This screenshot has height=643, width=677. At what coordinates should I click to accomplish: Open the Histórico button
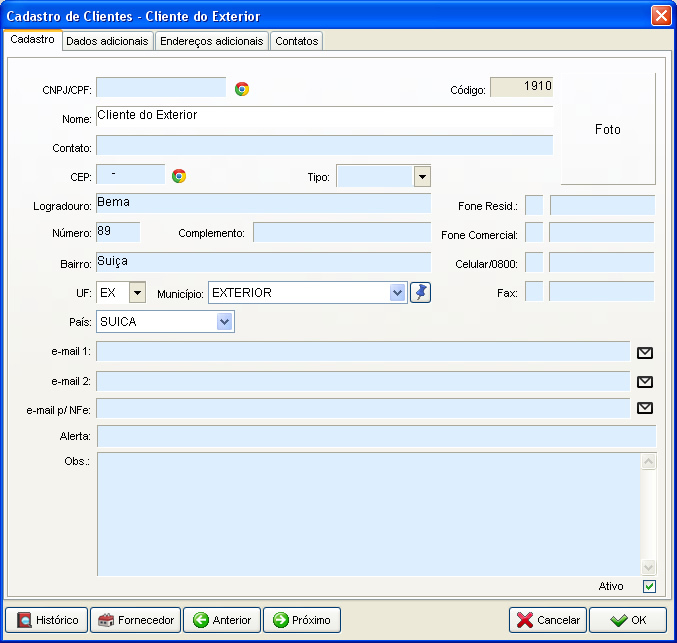pos(47,620)
